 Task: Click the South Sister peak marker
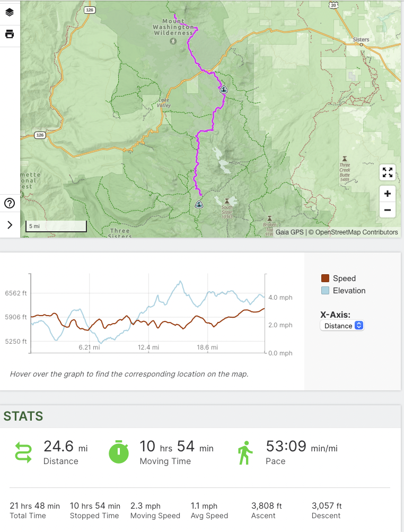[227, 201]
